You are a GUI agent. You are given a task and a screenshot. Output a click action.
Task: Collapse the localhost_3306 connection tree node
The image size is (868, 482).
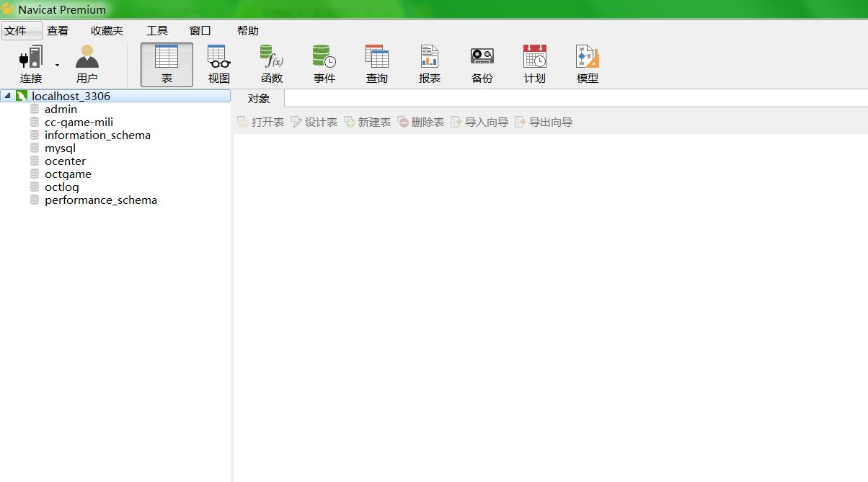tap(7, 96)
